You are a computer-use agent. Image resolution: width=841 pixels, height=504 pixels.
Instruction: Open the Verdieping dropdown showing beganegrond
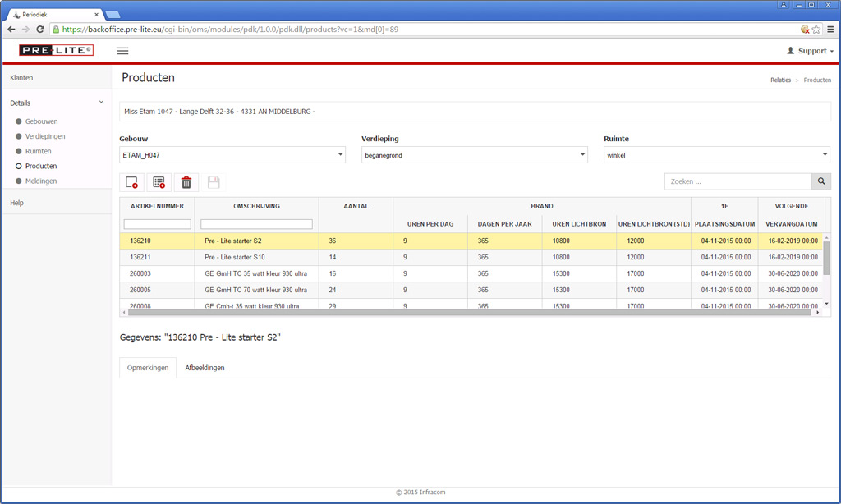(x=475, y=155)
